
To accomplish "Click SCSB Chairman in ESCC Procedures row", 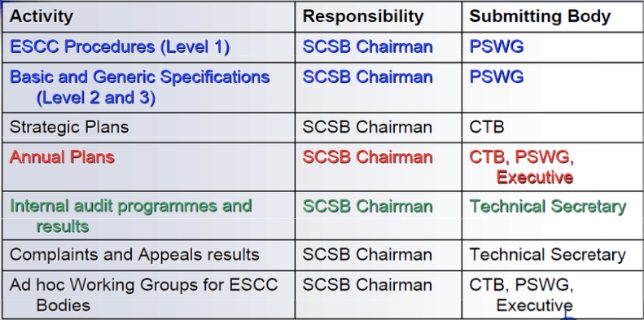I will click(x=367, y=46).
